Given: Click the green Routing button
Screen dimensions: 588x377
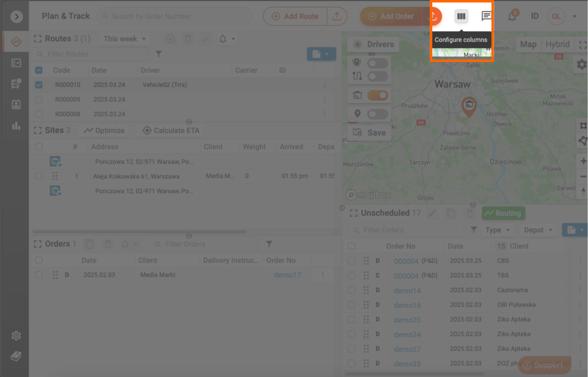Looking at the screenshot, I should [x=504, y=213].
